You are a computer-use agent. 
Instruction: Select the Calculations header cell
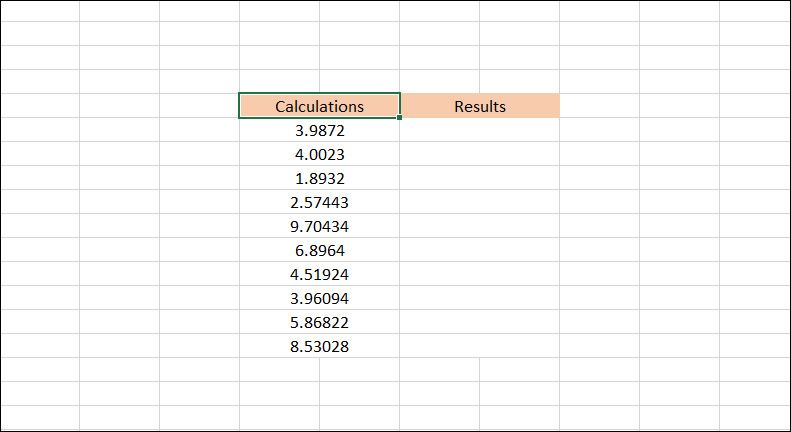(x=319, y=106)
